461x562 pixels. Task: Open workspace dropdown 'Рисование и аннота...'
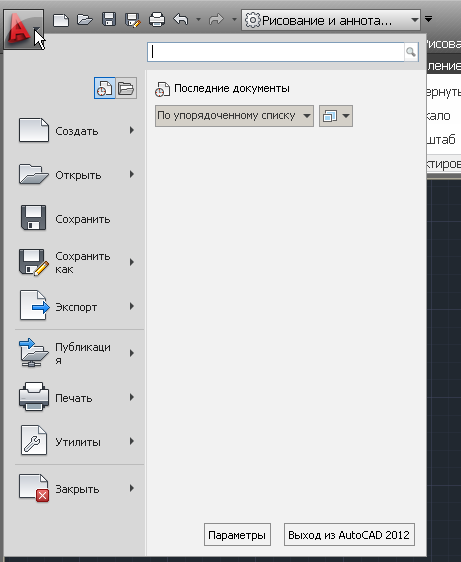click(x=331, y=20)
